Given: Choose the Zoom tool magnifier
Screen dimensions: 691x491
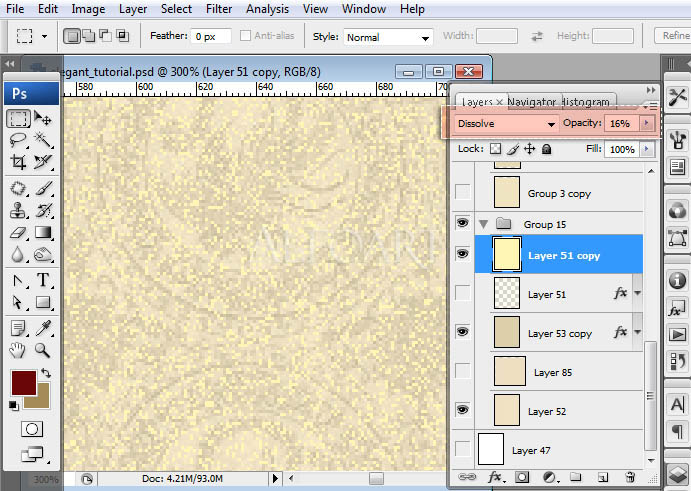Looking at the screenshot, I should pos(43,350).
